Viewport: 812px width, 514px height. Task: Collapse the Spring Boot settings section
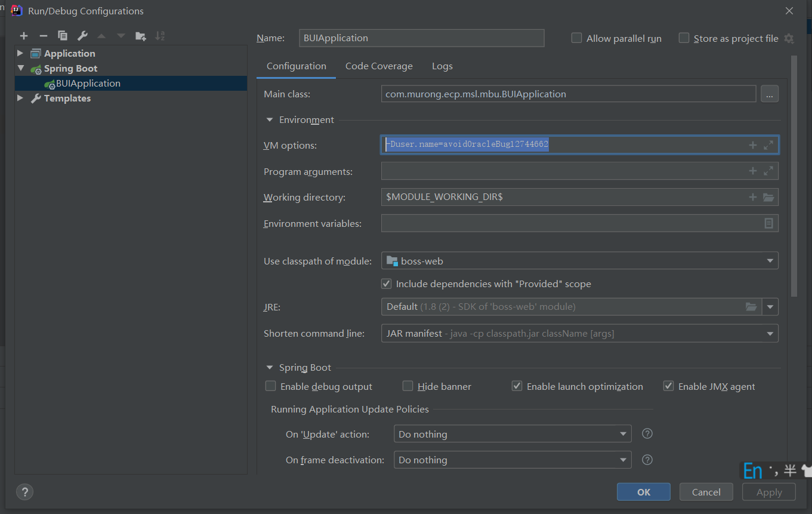coord(270,368)
